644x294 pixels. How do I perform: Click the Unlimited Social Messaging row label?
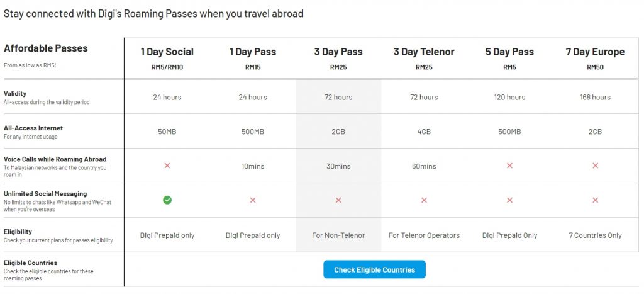point(45,194)
